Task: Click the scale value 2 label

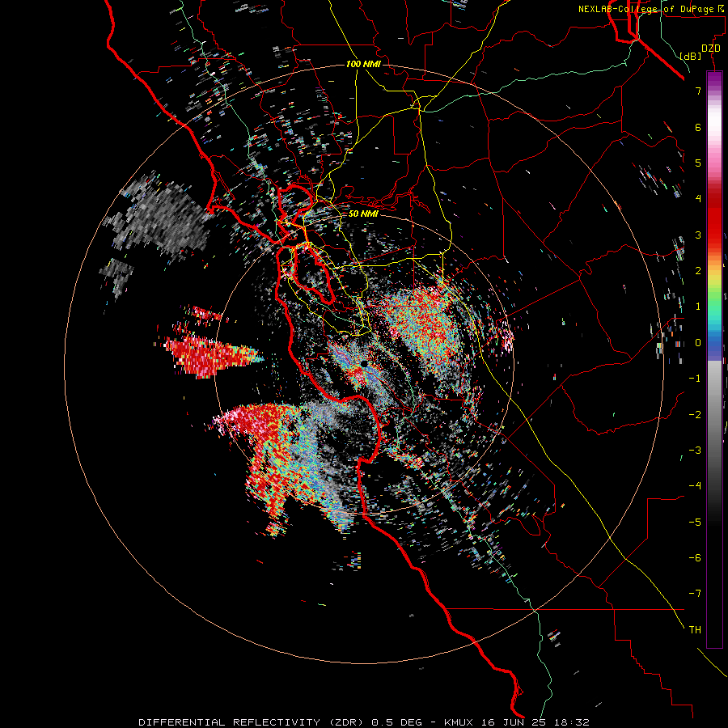Action: (x=698, y=271)
